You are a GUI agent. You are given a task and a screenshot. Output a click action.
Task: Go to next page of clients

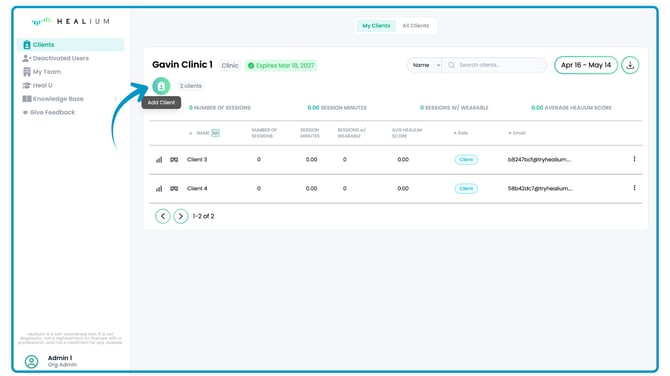click(x=181, y=216)
